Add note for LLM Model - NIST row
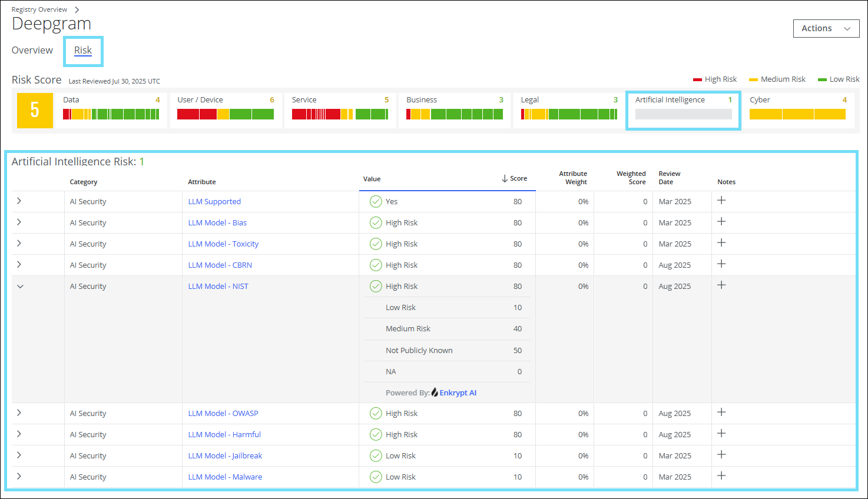This screenshot has width=868, height=499. [721, 285]
